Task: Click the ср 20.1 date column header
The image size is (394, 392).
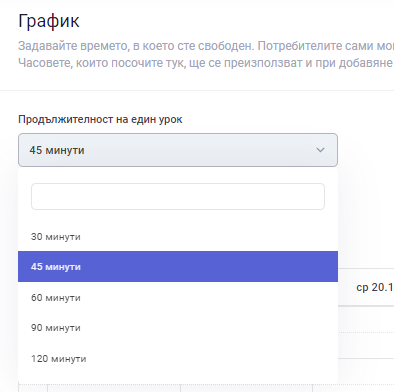Action: [x=375, y=287]
